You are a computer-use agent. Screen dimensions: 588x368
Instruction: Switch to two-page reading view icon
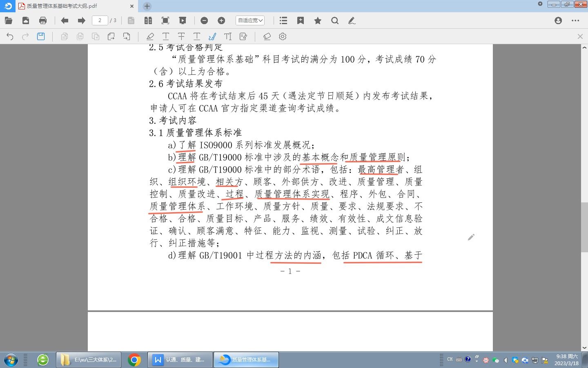148,20
